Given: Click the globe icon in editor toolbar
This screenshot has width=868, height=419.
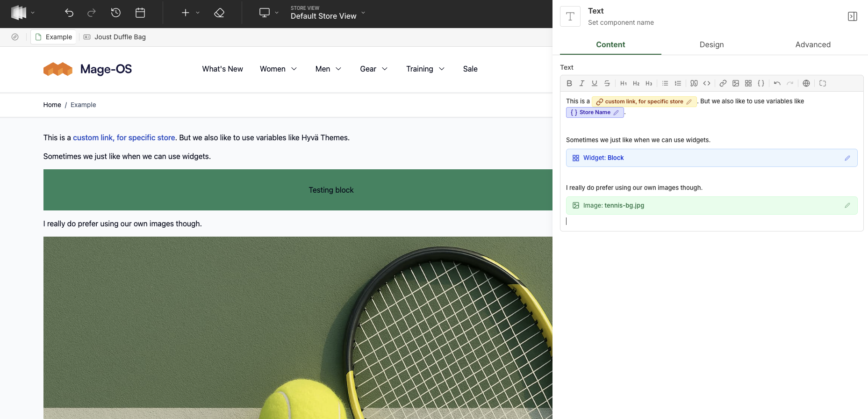Looking at the screenshot, I should coord(806,83).
